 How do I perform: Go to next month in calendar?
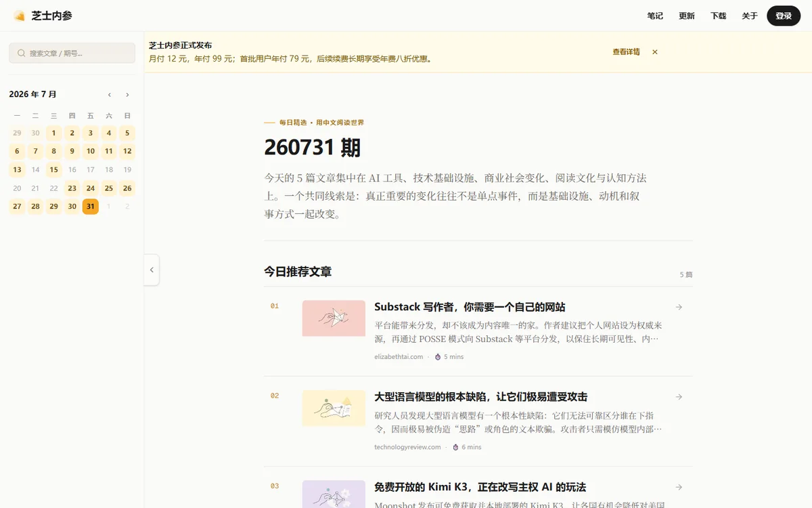coord(127,95)
